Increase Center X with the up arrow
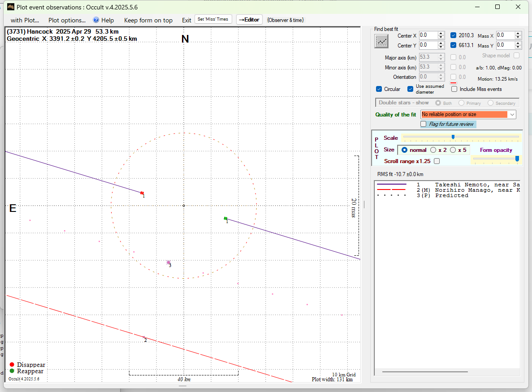 (x=441, y=33)
